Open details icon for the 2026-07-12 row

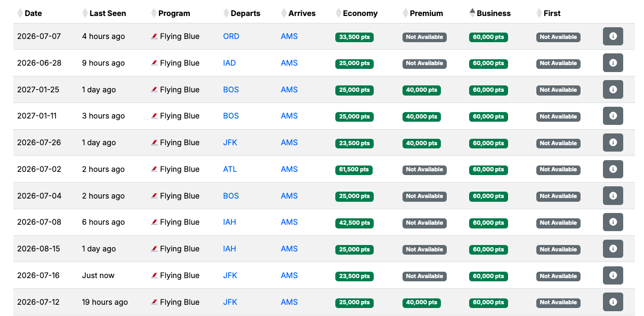click(x=613, y=302)
